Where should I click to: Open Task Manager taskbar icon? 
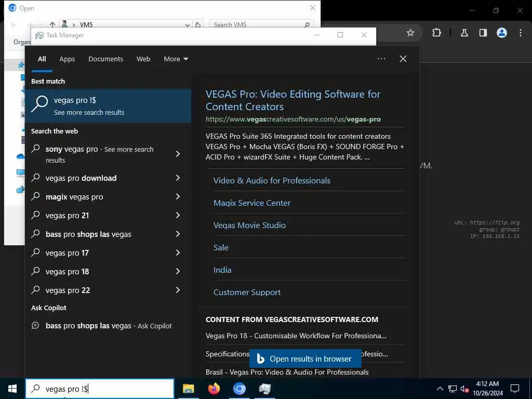[x=264, y=389]
